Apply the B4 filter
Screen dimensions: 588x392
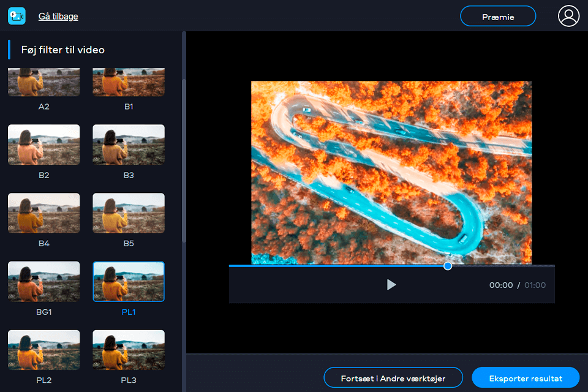(43, 213)
